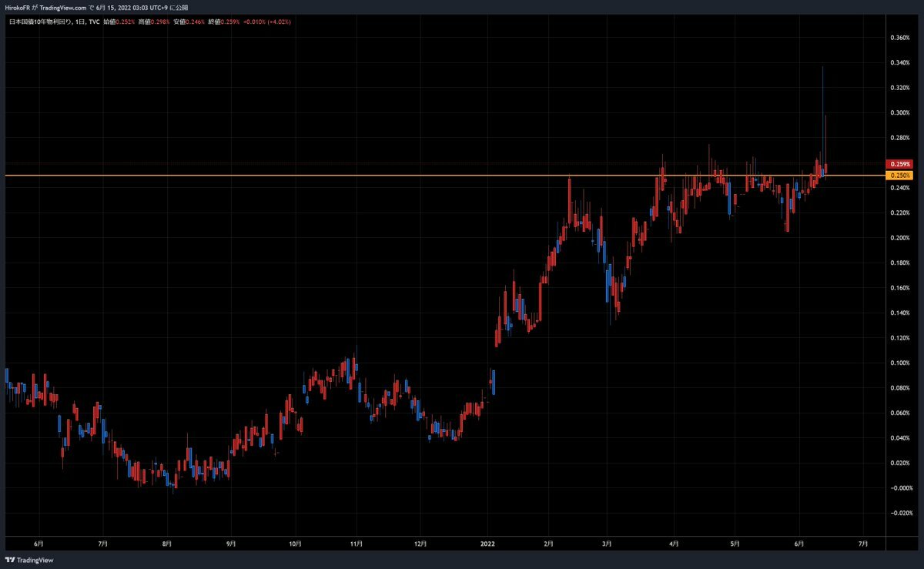Click the 始値 open value 0.252%
This screenshot has width=924, height=569.
point(125,22)
